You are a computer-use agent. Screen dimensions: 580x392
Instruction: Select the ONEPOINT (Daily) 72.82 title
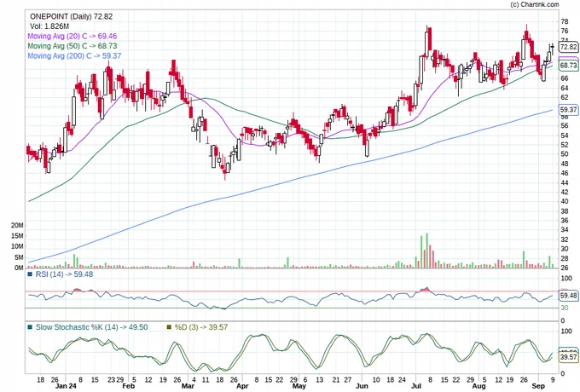coord(71,17)
